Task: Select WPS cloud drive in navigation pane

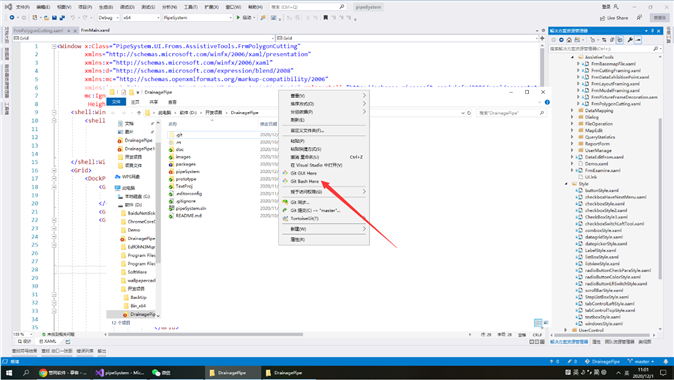Action: point(128,177)
